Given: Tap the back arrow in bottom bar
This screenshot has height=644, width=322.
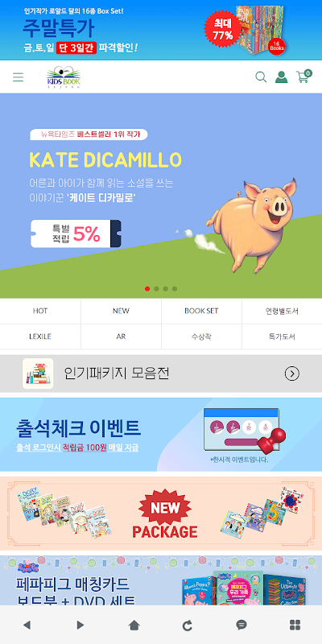Looking at the screenshot, I should pos(27,625).
